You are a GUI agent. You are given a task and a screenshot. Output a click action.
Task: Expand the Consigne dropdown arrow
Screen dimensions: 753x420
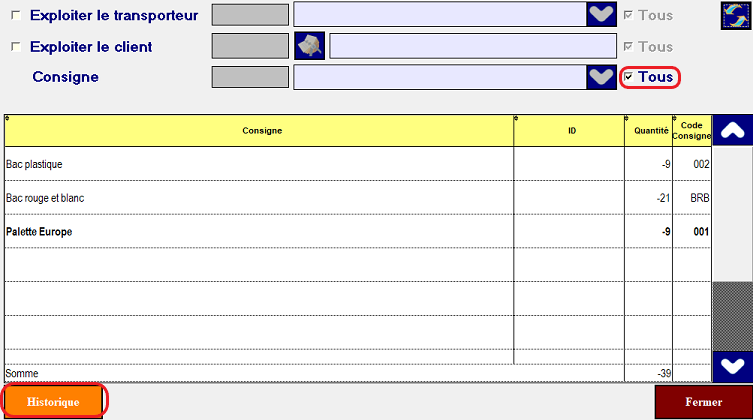[600, 77]
